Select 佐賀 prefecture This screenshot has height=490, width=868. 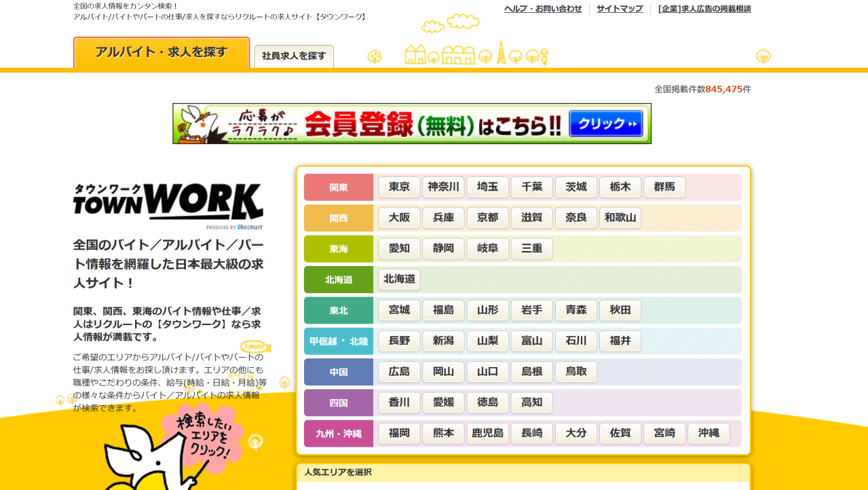[620, 433]
